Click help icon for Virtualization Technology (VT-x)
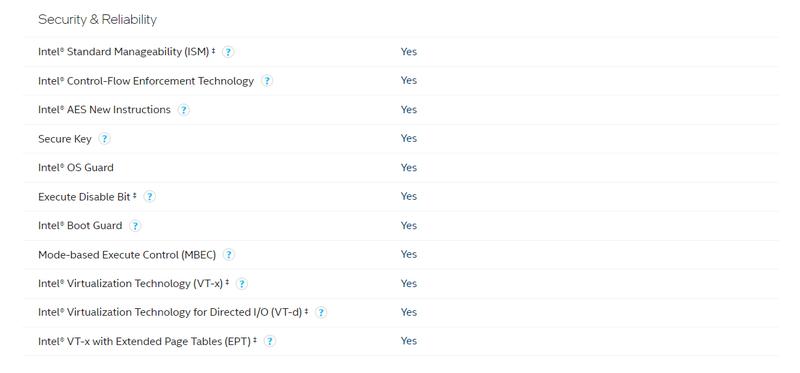 click(242, 284)
